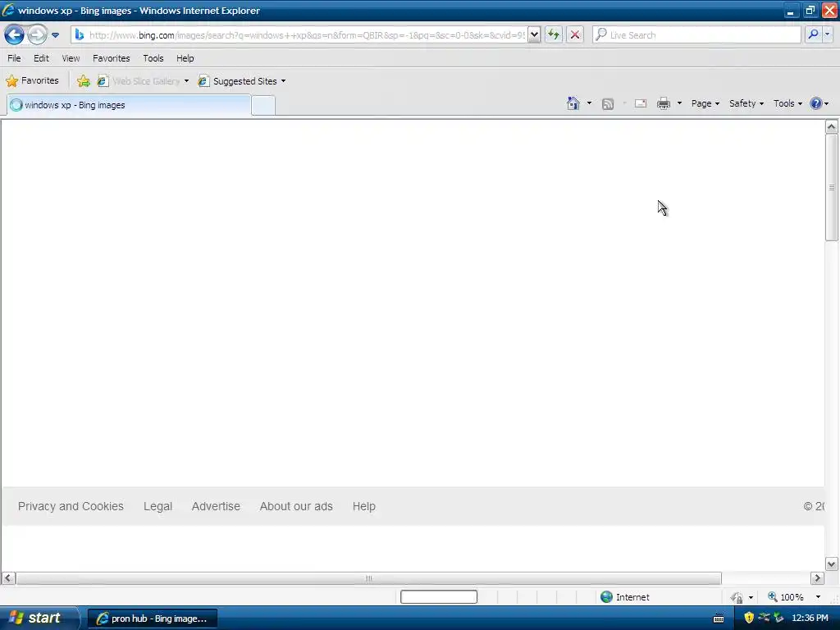Open the Page command menu

(x=705, y=103)
